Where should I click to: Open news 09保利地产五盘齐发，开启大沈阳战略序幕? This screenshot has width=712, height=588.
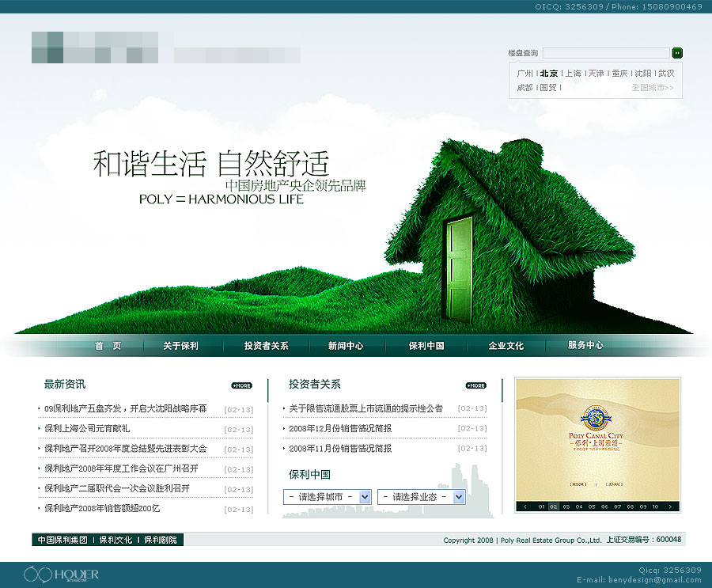pyautogui.click(x=125, y=409)
